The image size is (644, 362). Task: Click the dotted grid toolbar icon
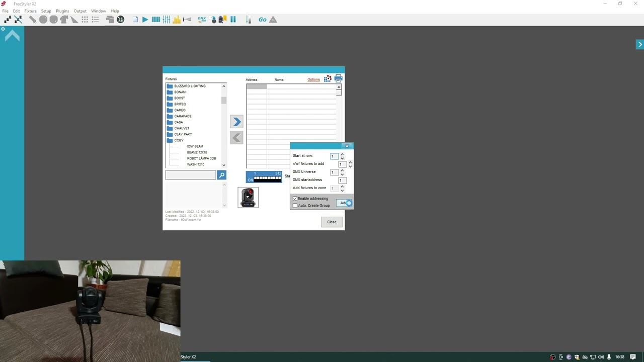pyautogui.click(x=85, y=20)
